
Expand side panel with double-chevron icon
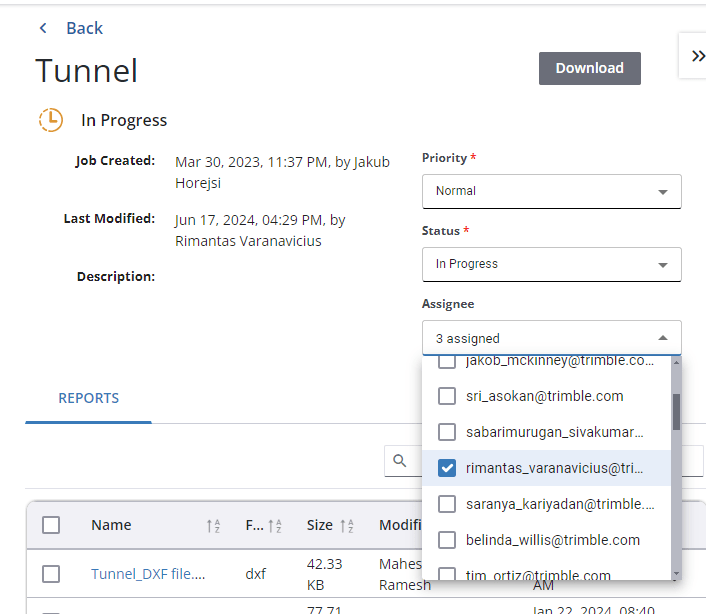[697, 57]
